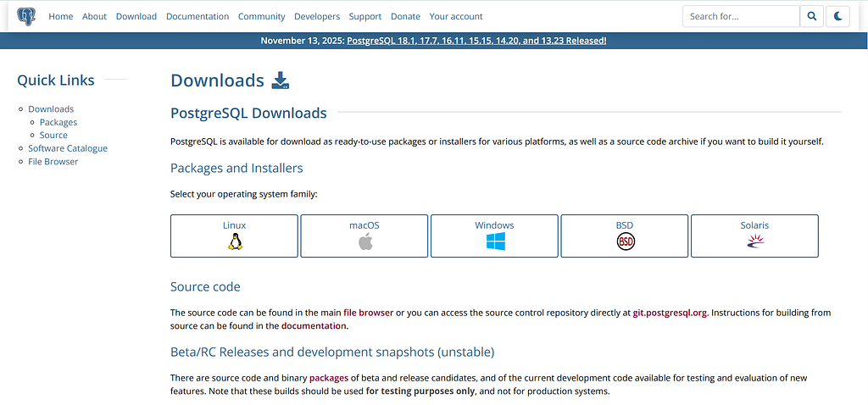
Task: Click the Windows logo icon
Action: tap(495, 241)
